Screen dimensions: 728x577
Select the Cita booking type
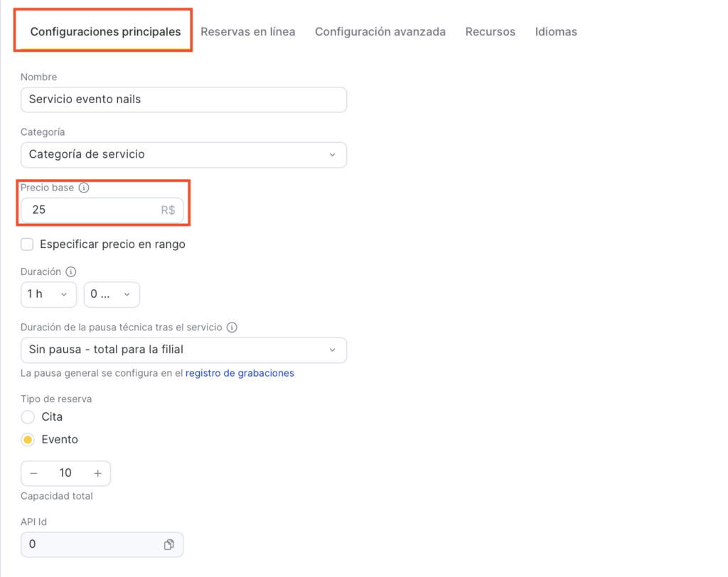click(28, 417)
